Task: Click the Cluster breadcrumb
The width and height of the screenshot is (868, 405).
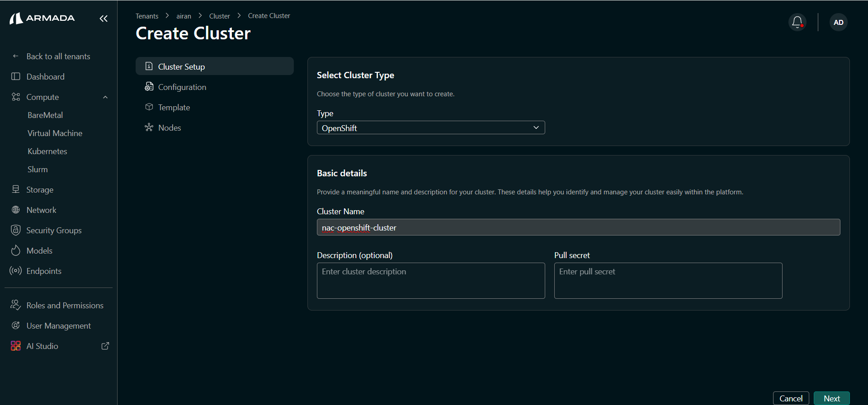Action: (219, 16)
